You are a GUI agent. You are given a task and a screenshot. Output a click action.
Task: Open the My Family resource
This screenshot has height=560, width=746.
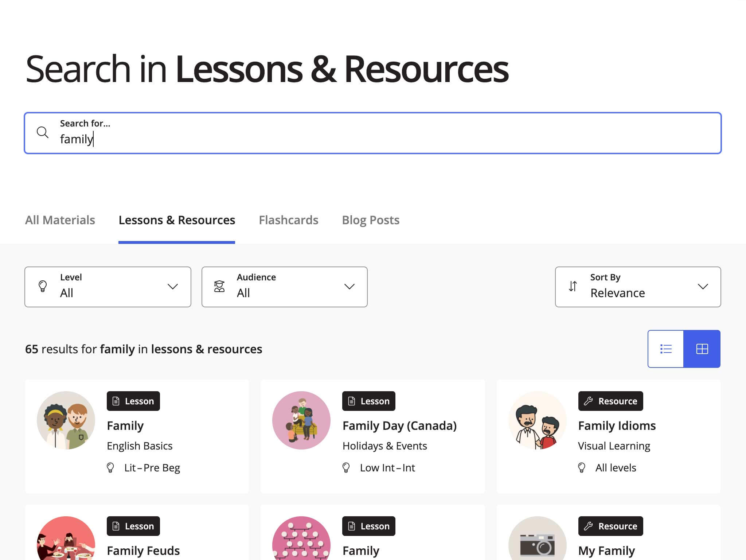tap(606, 551)
